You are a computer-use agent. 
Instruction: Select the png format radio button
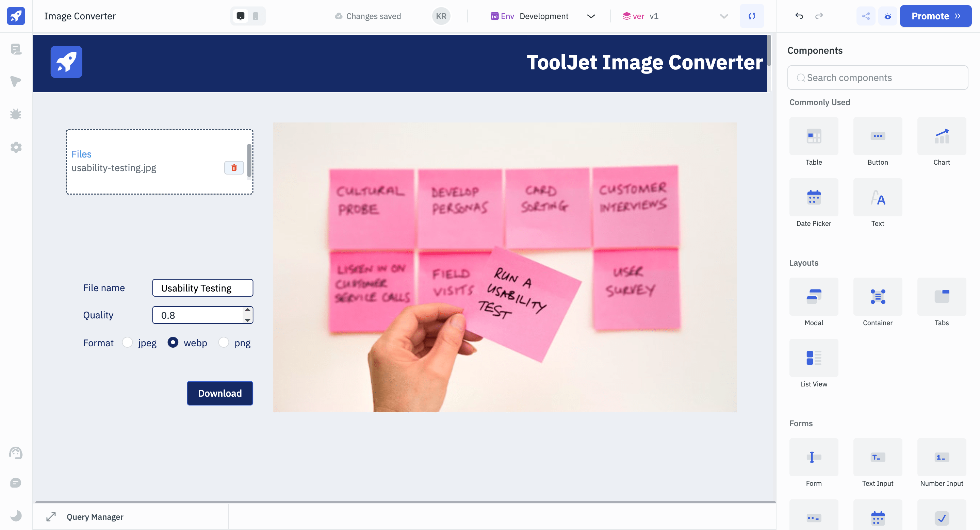tap(224, 343)
